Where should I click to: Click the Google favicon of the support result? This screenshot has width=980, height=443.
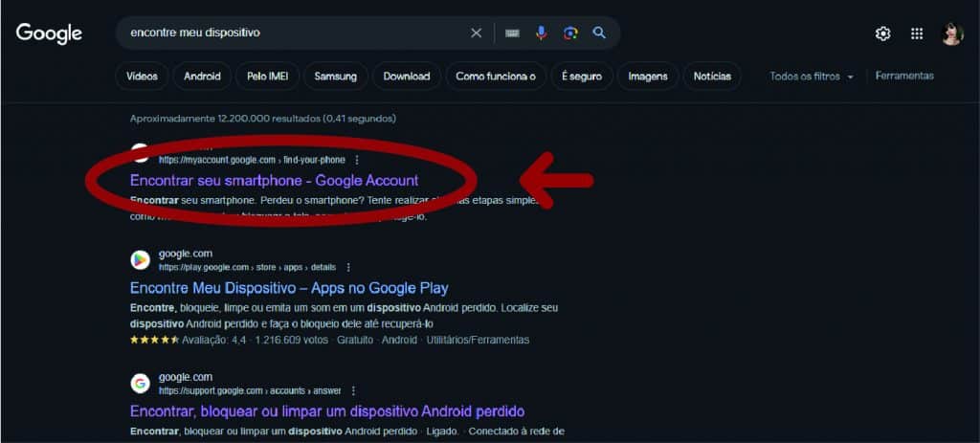click(x=140, y=383)
